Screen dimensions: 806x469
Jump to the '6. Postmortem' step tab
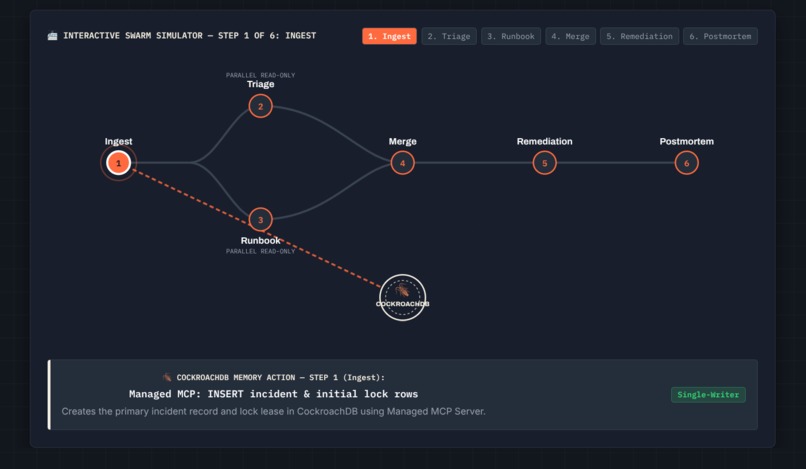(x=720, y=36)
